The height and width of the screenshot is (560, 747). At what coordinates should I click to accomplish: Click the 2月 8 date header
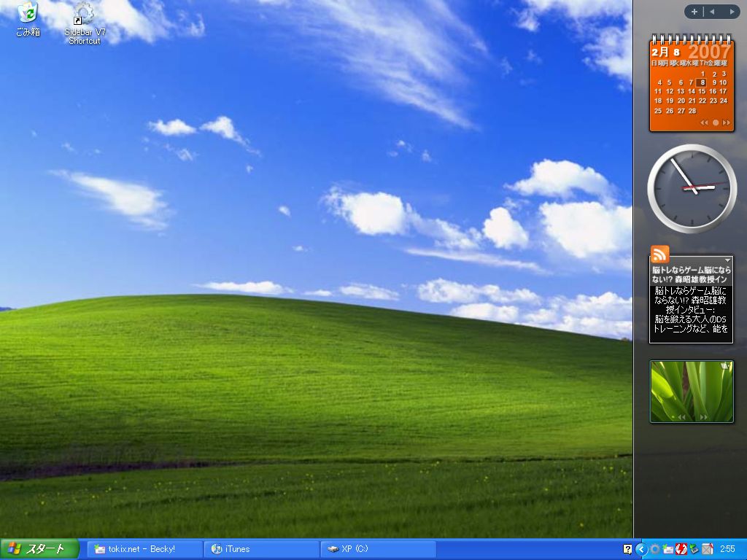pos(666,52)
